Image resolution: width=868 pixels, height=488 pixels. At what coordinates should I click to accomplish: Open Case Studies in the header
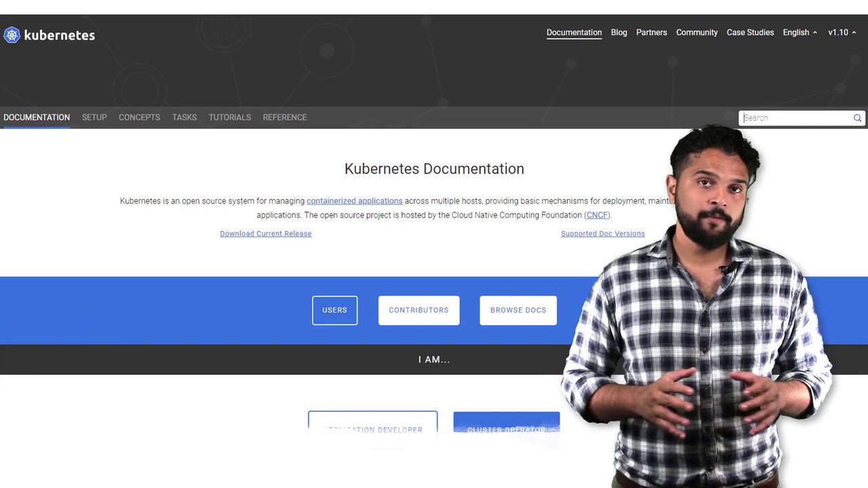click(749, 33)
